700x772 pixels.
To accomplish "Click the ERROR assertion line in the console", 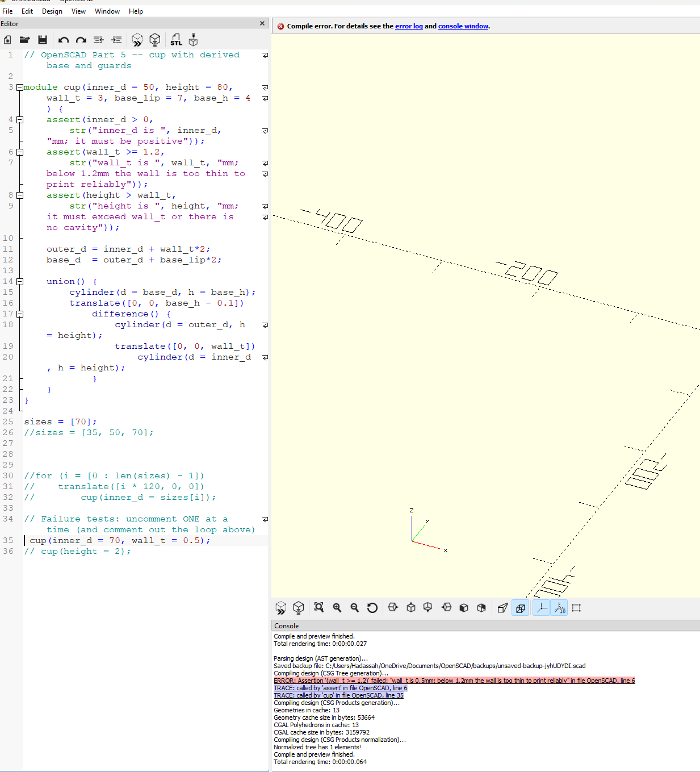I will coord(454,681).
